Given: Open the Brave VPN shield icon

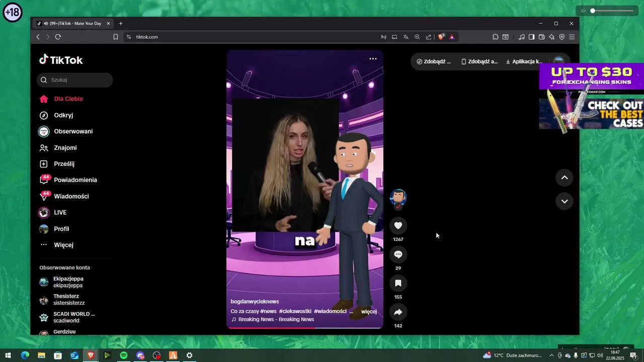Looking at the screenshot, I should pos(561,37).
